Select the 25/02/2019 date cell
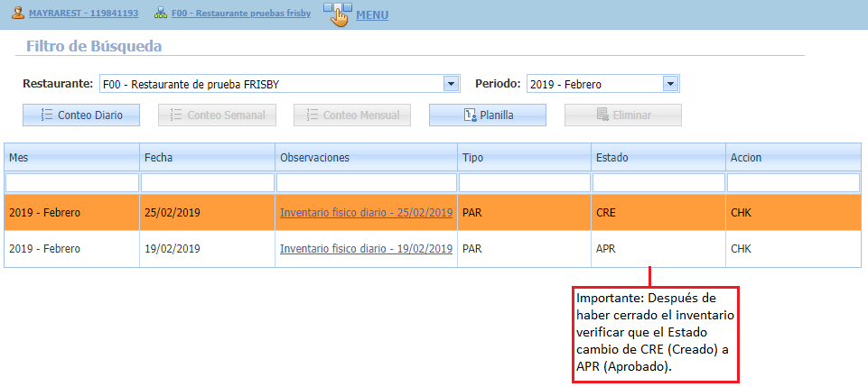The height and width of the screenshot is (387, 868). coord(207,212)
